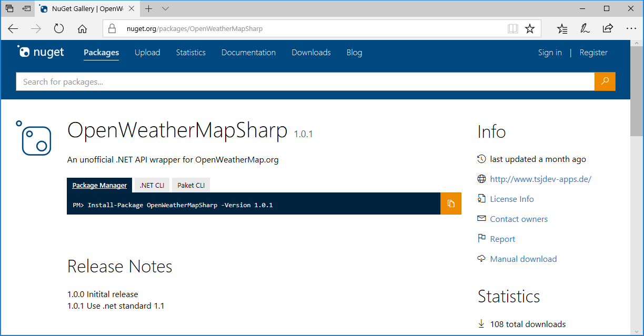Go to the browser home page
Viewport: 644px width, 336px height.
82,29
